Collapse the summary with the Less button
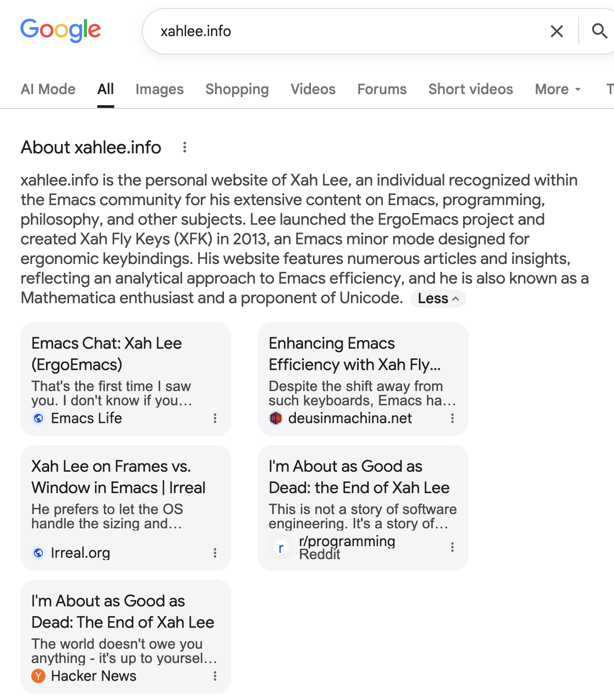 pyautogui.click(x=438, y=298)
